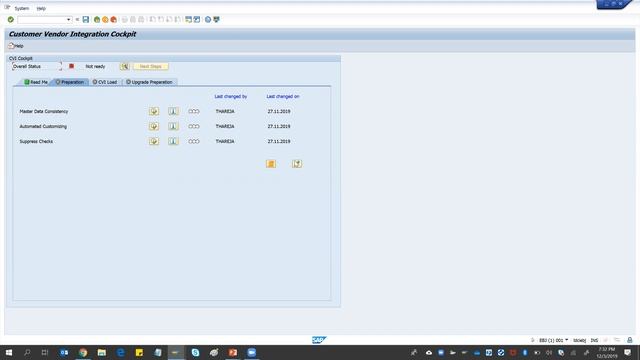Click the green Enter checkmark icon
Screen dimensions: 640x360
click(x=11, y=20)
